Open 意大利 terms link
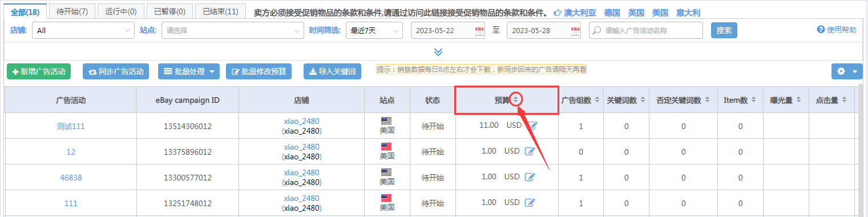868x217 pixels. click(688, 12)
